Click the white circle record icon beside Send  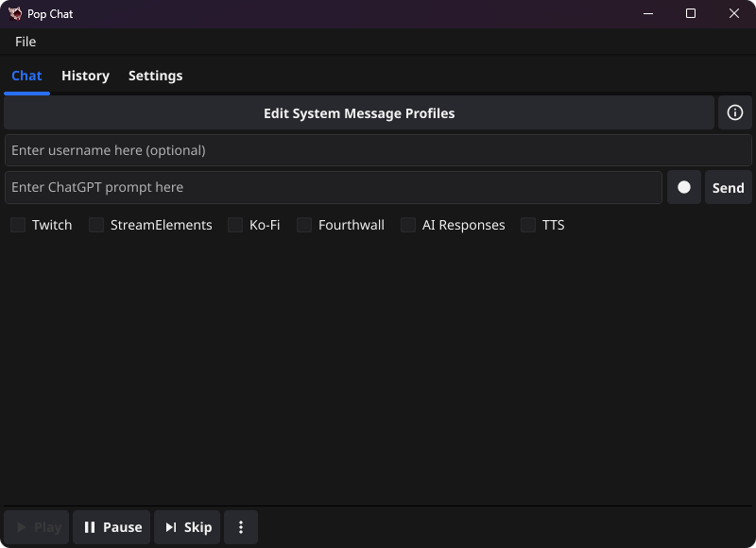683,187
